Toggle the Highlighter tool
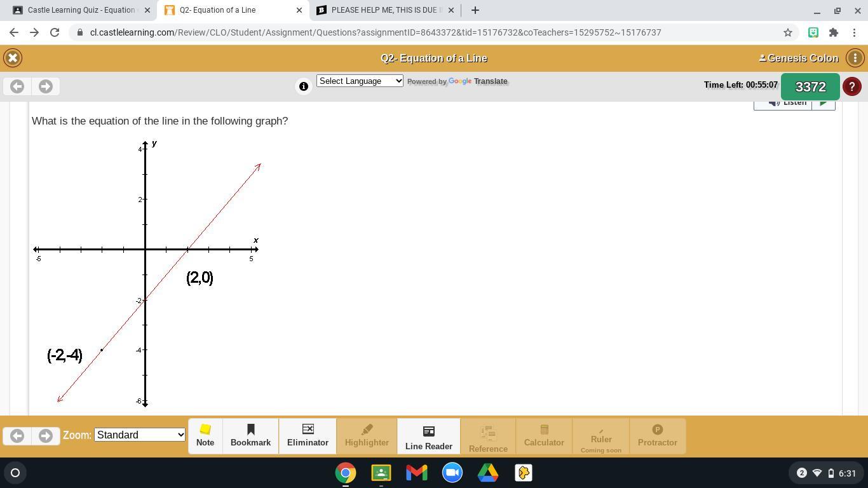 (367, 436)
